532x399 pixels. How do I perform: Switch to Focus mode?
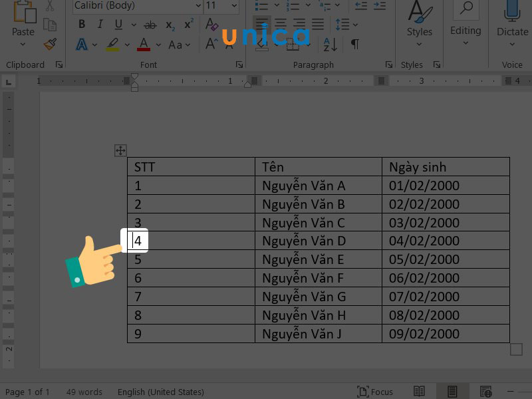(375, 392)
